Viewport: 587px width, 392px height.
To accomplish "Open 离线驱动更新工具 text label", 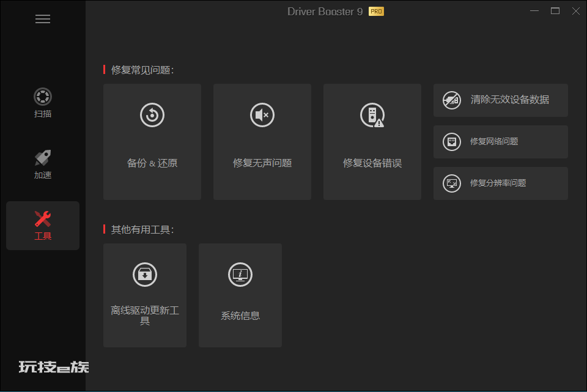I will (145, 315).
